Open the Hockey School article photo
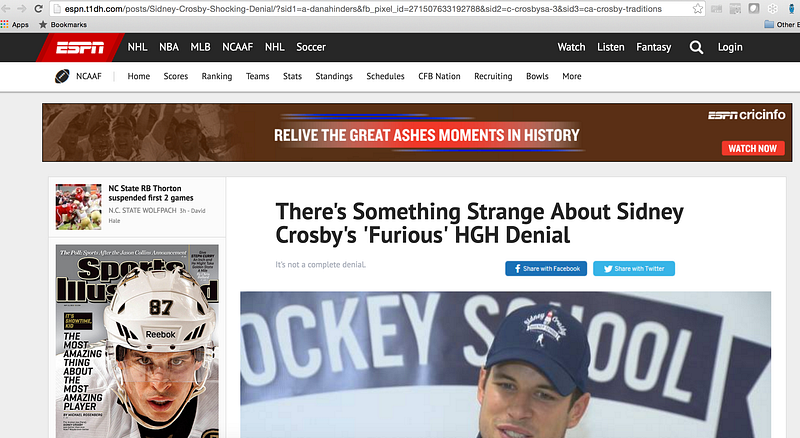This screenshot has height=438, width=800. pyautogui.click(x=506, y=364)
